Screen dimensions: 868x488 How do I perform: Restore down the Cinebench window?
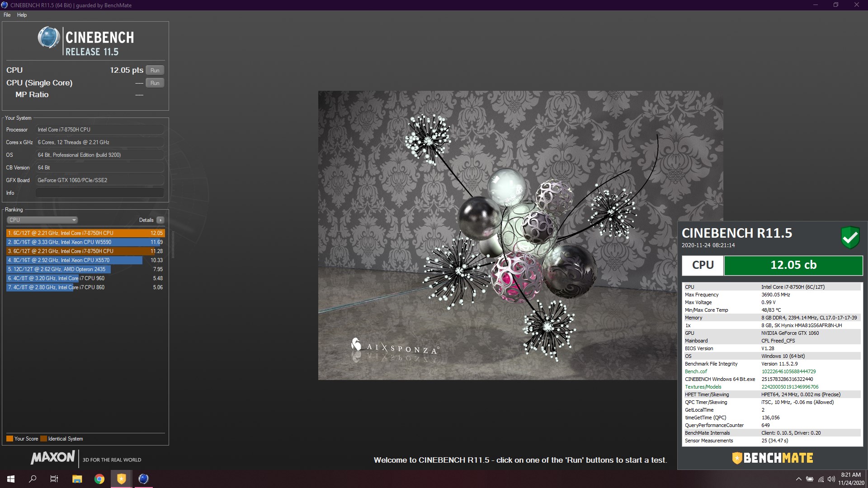[x=836, y=5]
